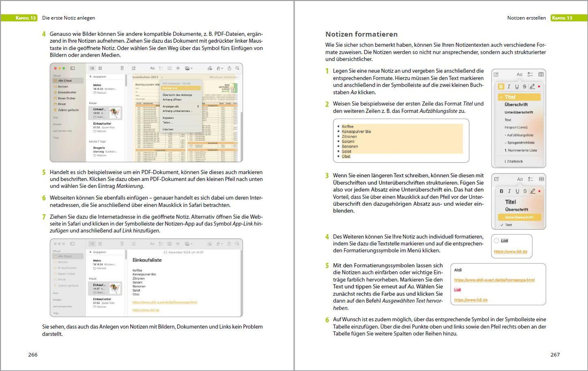
Task: Click red color dot beside highlighted Bold
Action: (539, 87)
